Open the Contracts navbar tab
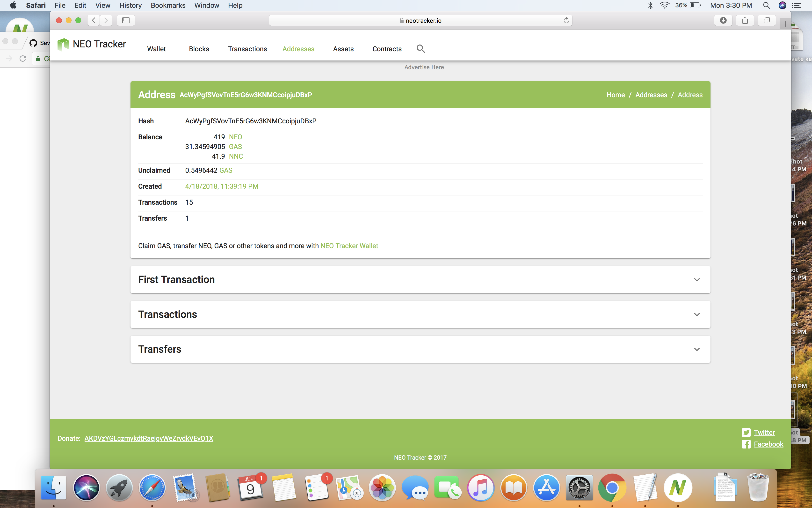812x508 pixels. coord(387,49)
